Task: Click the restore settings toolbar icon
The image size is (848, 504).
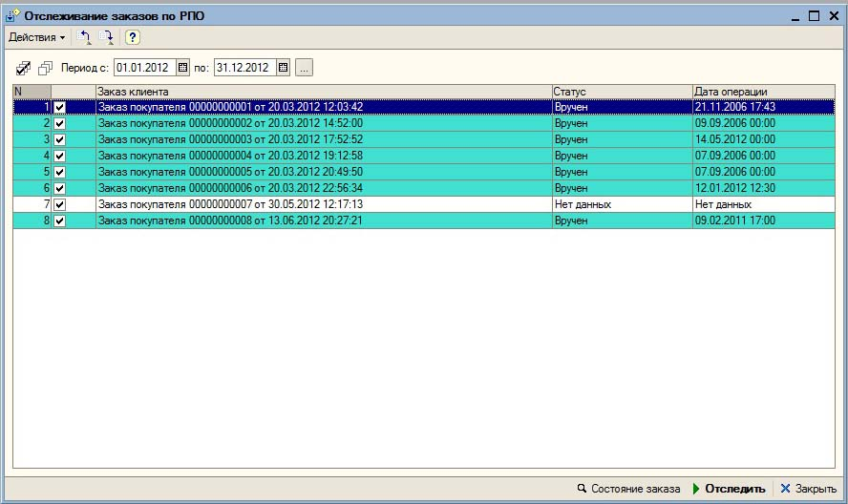Action: 84,37
